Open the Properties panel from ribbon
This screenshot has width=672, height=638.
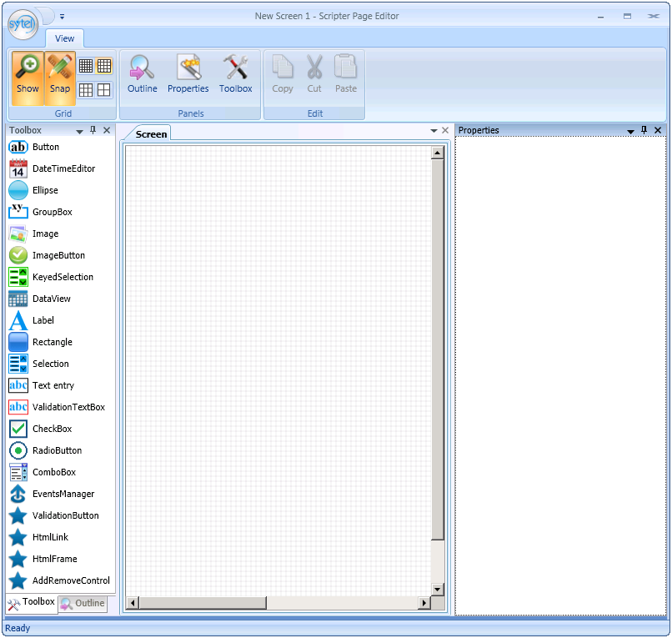pos(188,74)
